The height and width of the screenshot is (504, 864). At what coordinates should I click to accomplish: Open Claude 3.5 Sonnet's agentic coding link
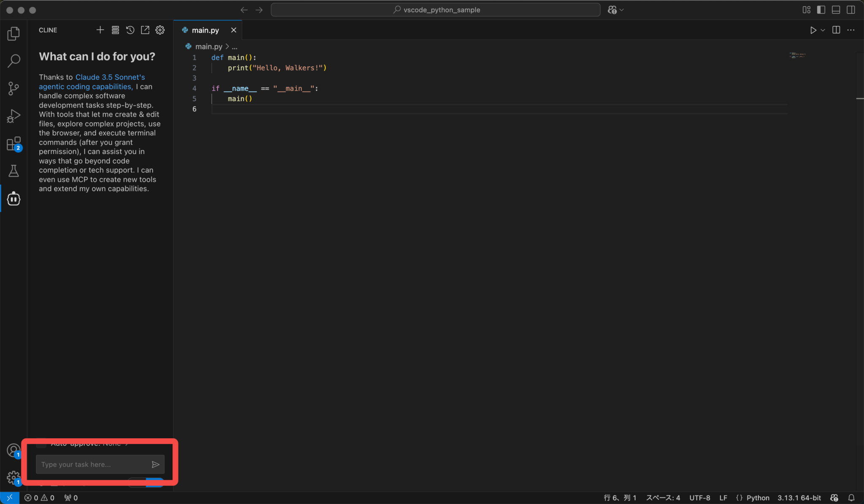[110, 77]
